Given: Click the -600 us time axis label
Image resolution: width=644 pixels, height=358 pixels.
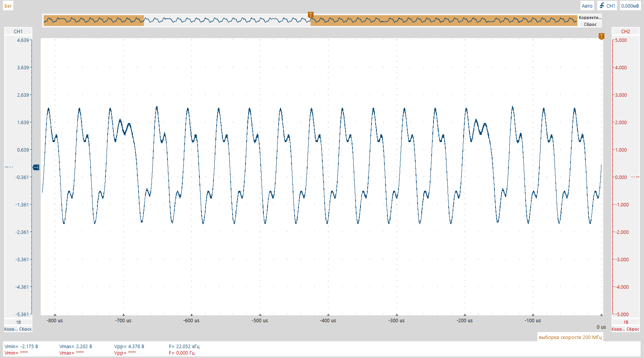Looking at the screenshot, I should coord(191,320).
